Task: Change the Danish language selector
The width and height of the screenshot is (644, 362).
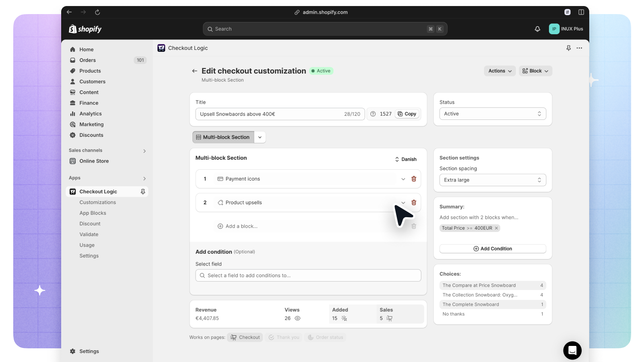Action: [406, 159]
